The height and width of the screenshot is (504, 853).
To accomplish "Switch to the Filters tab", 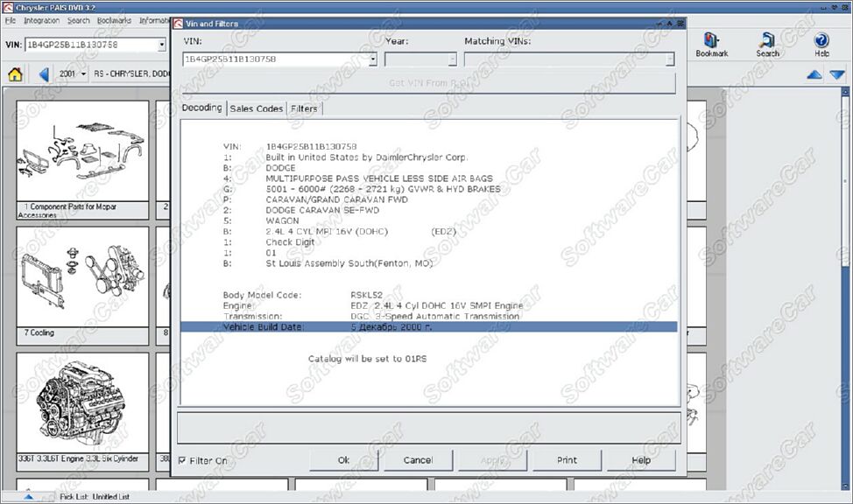I will pos(304,108).
